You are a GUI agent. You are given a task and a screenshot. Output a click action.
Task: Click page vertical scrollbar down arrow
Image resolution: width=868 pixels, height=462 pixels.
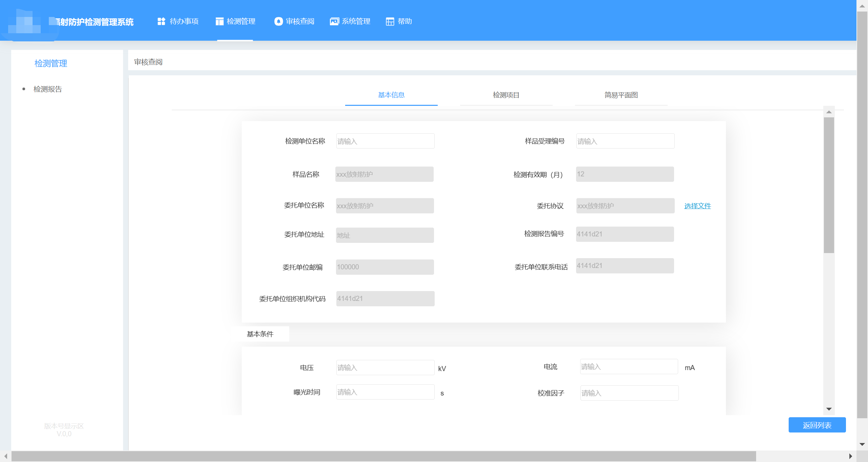[862, 444]
